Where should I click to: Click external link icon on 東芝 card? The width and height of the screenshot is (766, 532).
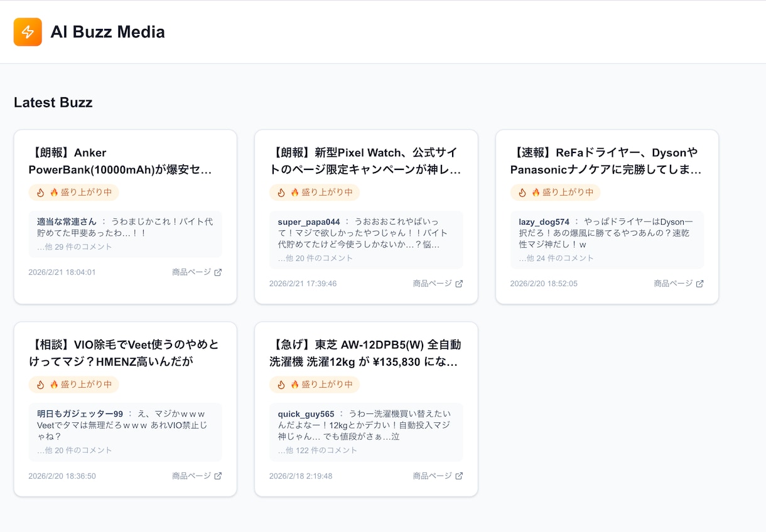click(x=459, y=476)
